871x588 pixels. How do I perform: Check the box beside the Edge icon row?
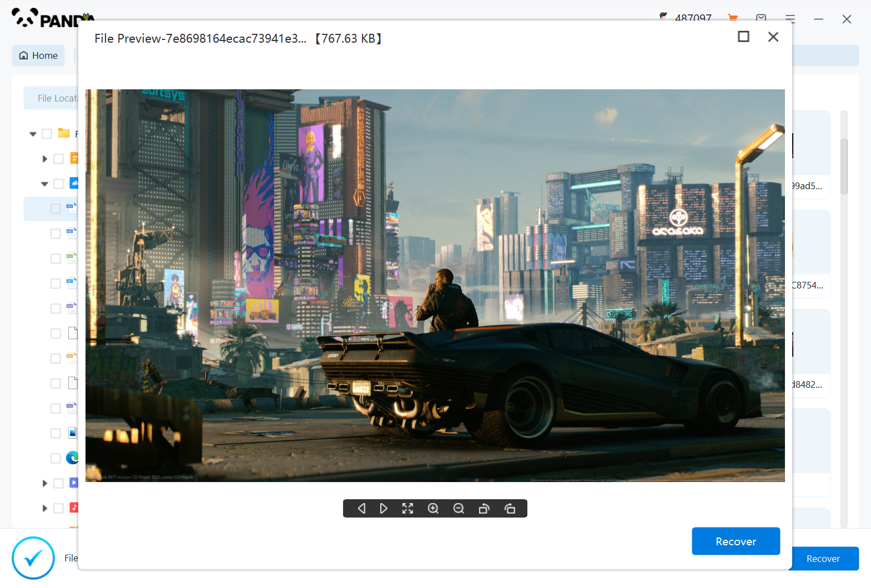pos(56,458)
